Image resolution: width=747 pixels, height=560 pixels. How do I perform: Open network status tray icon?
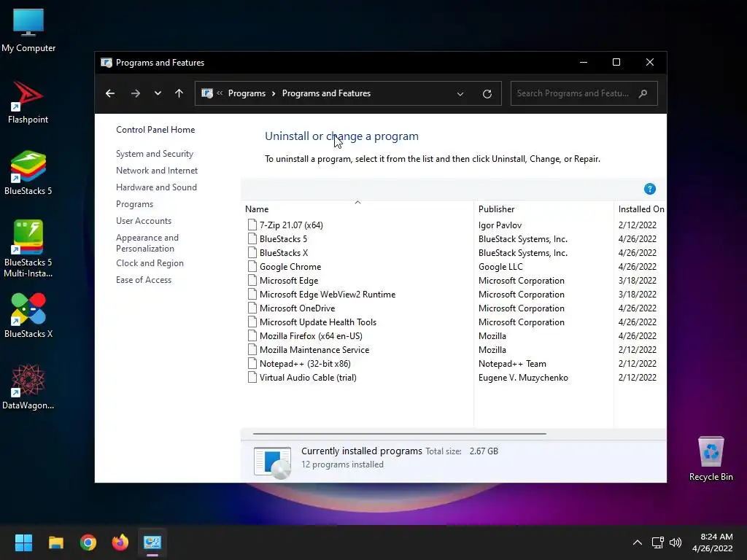[x=658, y=542]
